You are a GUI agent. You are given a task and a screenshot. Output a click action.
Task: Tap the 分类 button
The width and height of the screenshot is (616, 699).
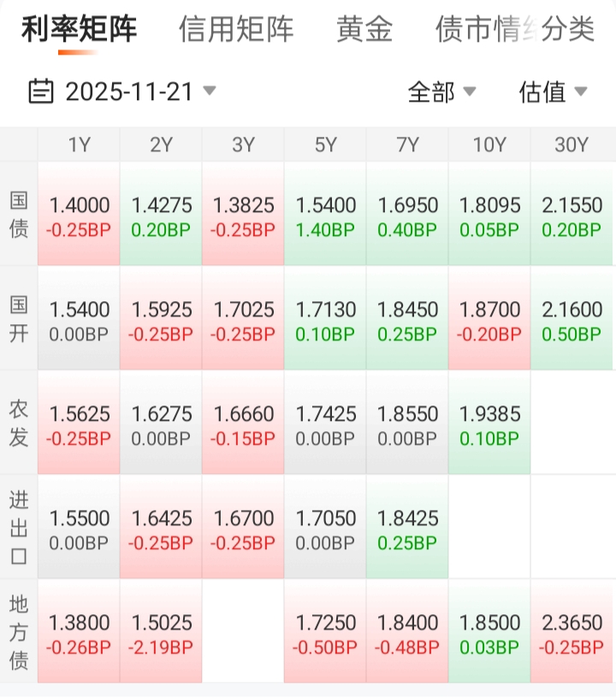[x=568, y=29]
